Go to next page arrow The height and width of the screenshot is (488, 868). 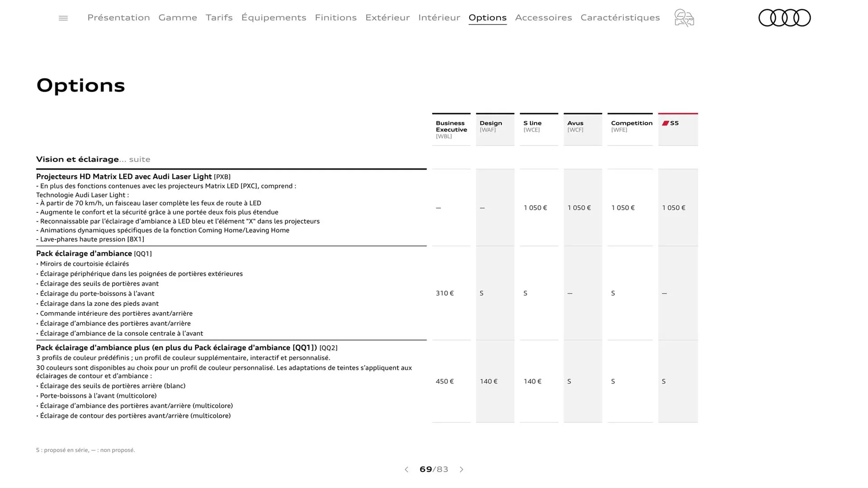pos(462,469)
